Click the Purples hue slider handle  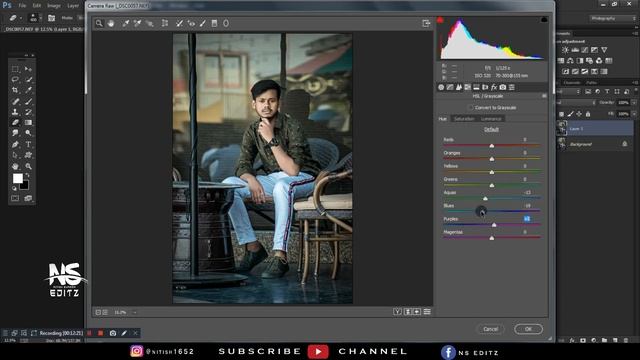tap(494, 225)
